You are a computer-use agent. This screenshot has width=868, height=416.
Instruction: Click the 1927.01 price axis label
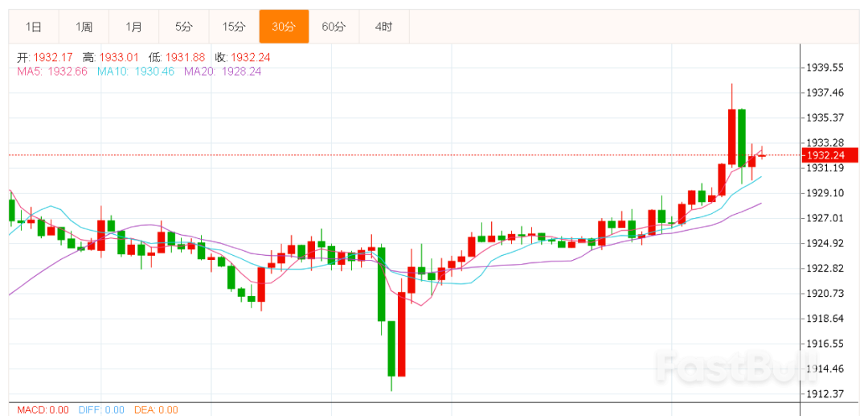tap(825, 218)
